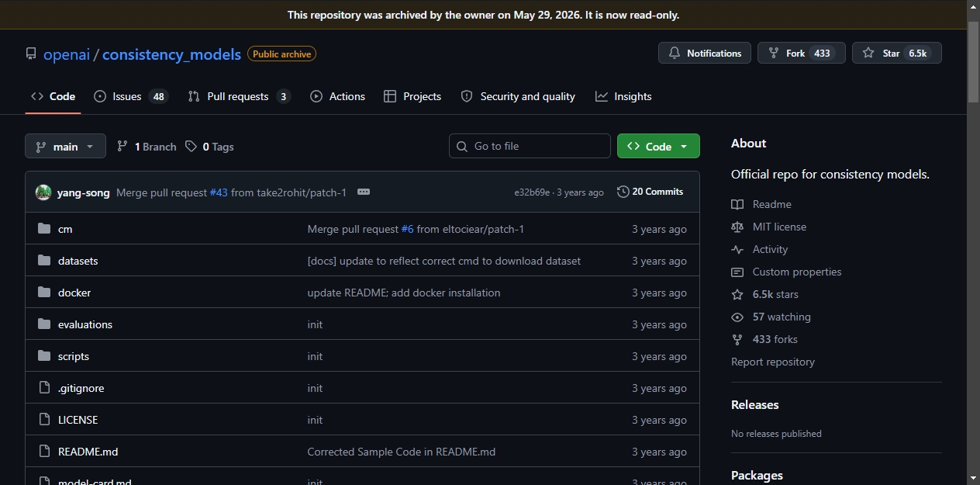The height and width of the screenshot is (485, 980).
Task: Open the Insights tab
Action: click(x=623, y=96)
